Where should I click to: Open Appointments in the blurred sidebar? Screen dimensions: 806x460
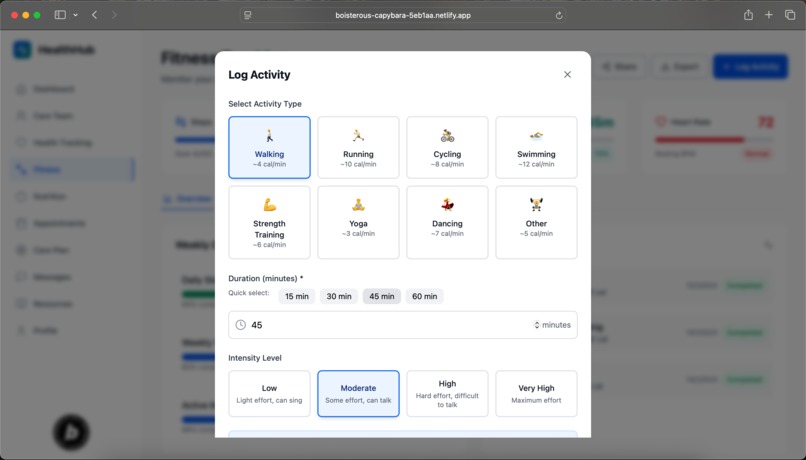tap(72, 223)
